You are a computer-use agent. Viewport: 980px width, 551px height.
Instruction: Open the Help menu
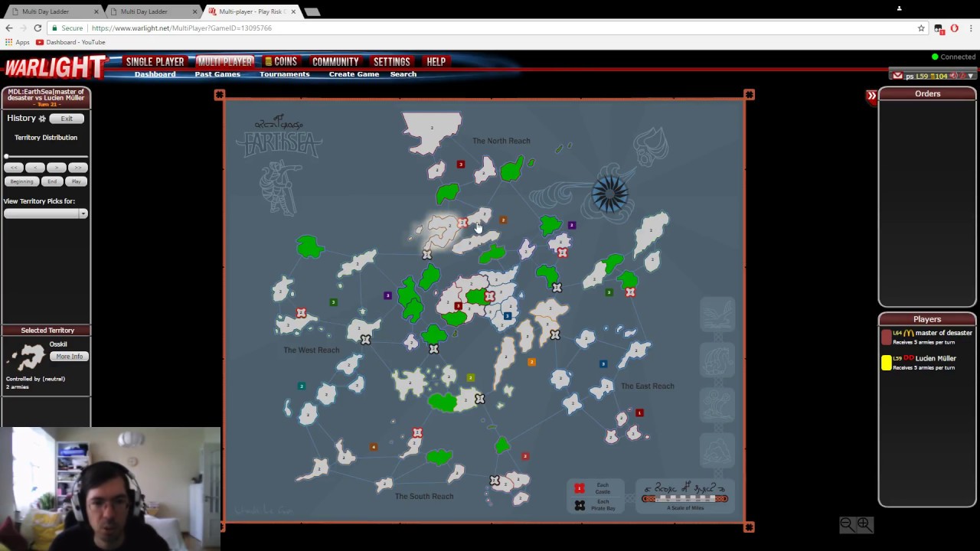[x=436, y=61]
